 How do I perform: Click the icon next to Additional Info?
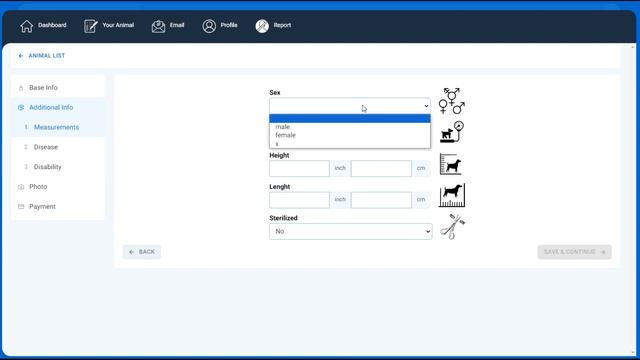point(21,108)
